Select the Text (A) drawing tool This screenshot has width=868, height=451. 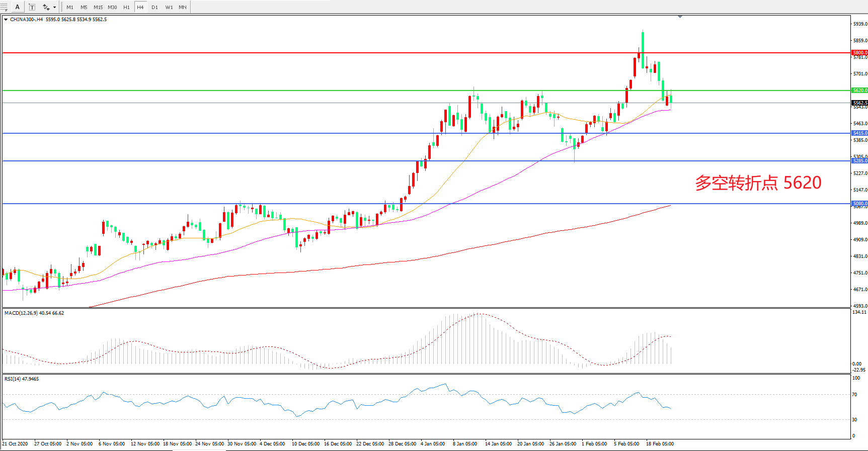(x=17, y=7)
